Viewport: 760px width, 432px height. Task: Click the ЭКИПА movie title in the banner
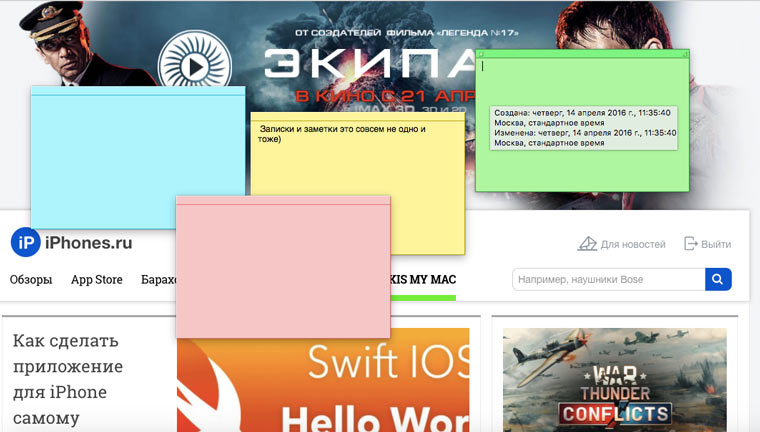[370, 64]
